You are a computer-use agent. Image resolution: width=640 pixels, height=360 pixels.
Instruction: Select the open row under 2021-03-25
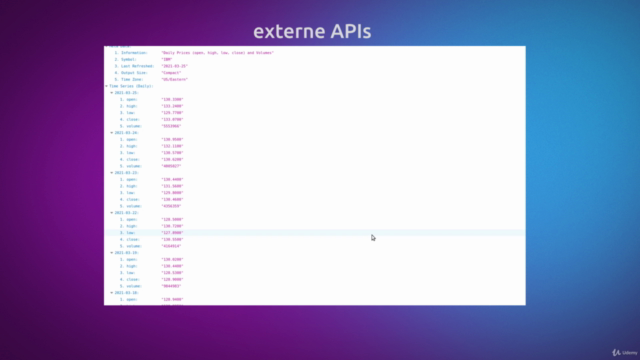click(315, 99)
